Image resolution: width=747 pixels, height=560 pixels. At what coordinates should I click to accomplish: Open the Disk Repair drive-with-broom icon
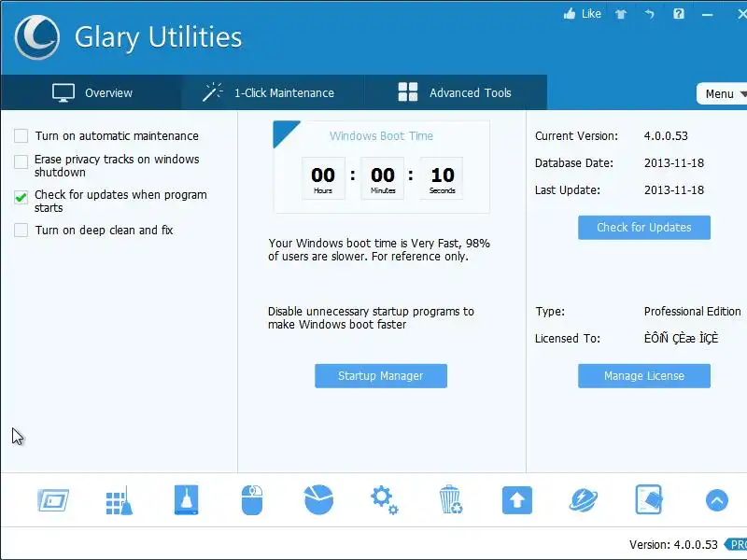(x=186, y=500)
